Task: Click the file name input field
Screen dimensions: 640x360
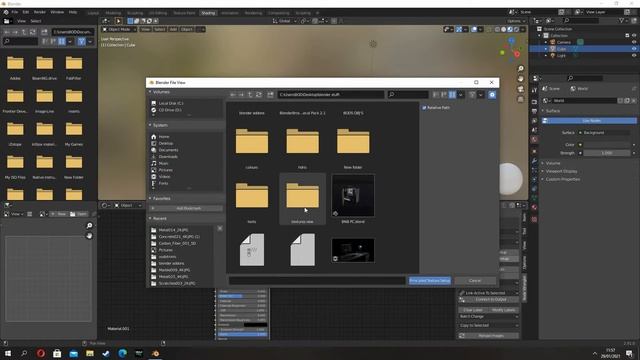Action: click(x=317, y=281)
